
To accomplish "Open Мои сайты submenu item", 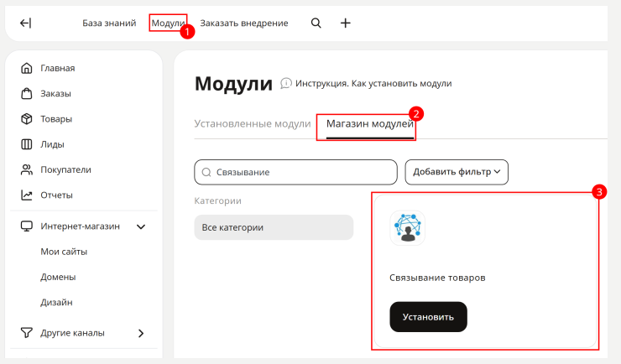I will coord(64,252).
